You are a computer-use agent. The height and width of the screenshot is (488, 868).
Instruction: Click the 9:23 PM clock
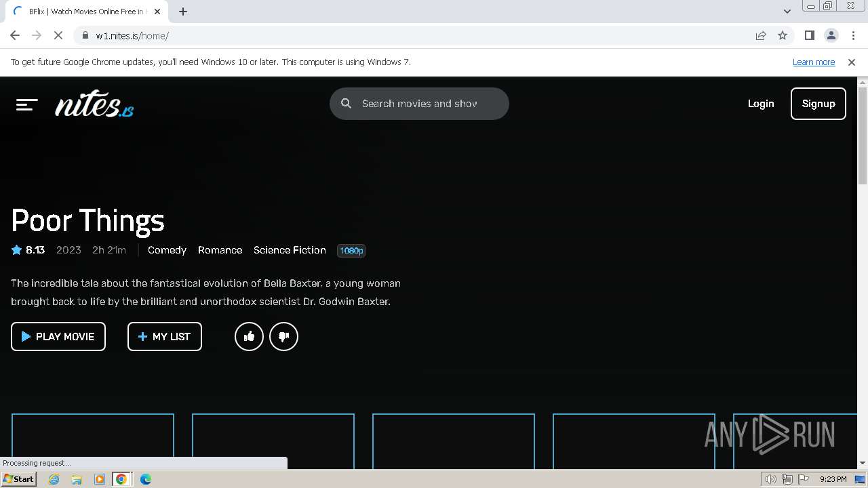pos(833,479)
